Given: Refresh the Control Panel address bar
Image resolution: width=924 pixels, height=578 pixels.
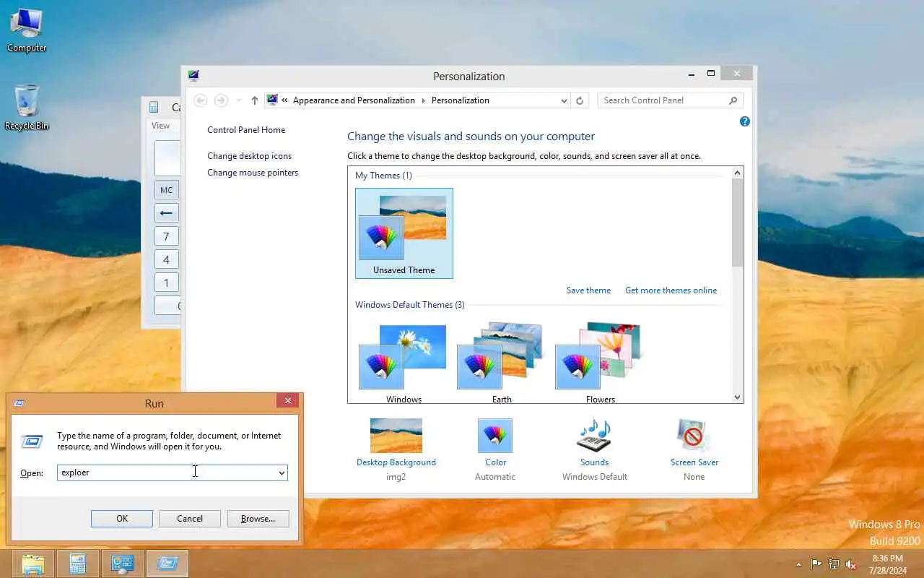Looking at the screenshot, I should point(580,100).
